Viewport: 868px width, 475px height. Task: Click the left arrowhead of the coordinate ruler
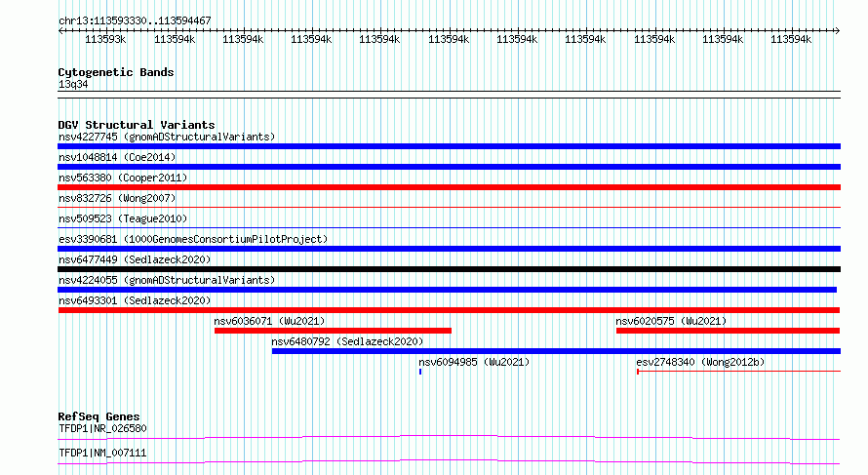(x=60, y=31)
